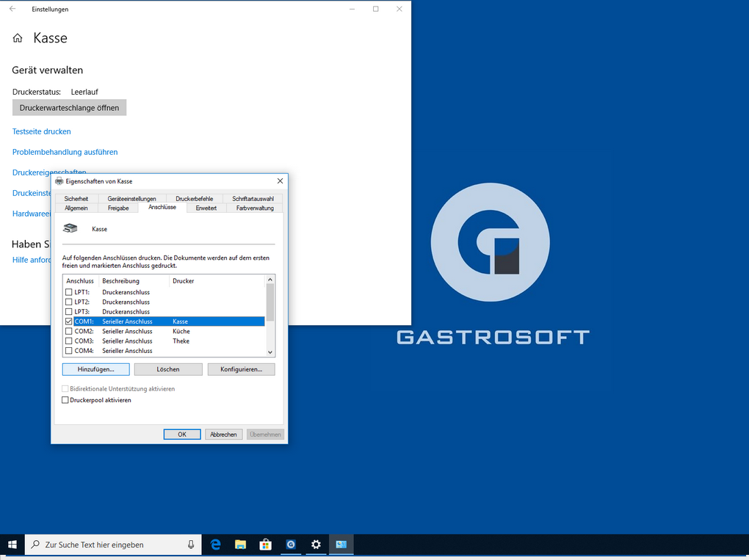Uncheck the COM1 port checkbox
Screen dimensions: 749x560
pos(69,321)
